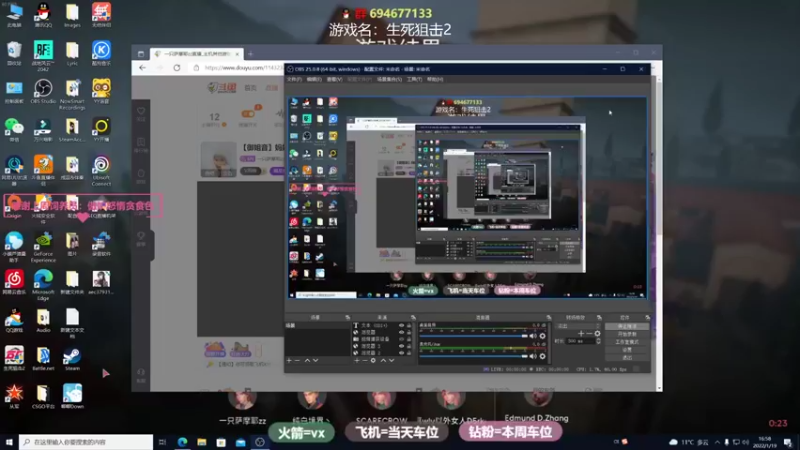Add a scene transition plus icon
This screenshot has height=450, width=800.
click(x=581, y=334)
